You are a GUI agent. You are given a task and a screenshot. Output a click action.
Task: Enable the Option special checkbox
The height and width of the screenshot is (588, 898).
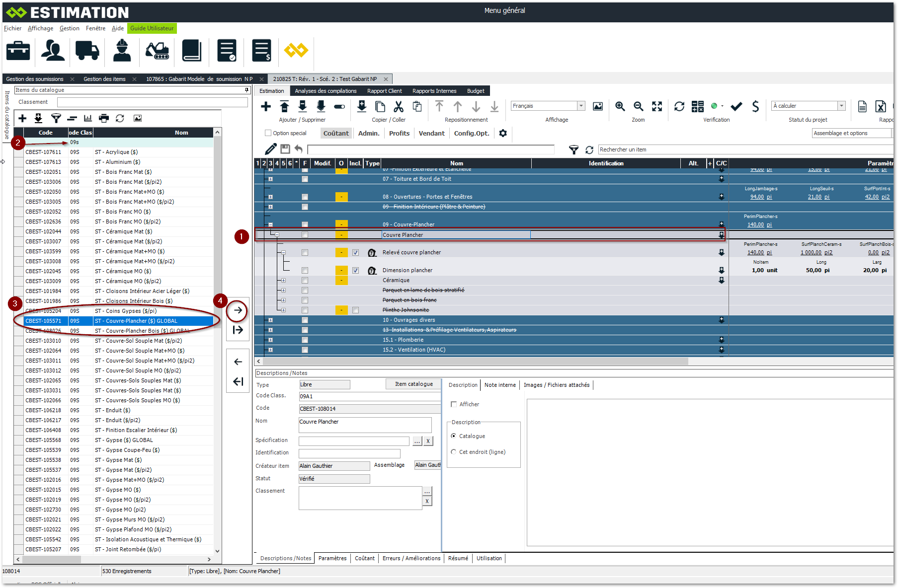(268, 133)
